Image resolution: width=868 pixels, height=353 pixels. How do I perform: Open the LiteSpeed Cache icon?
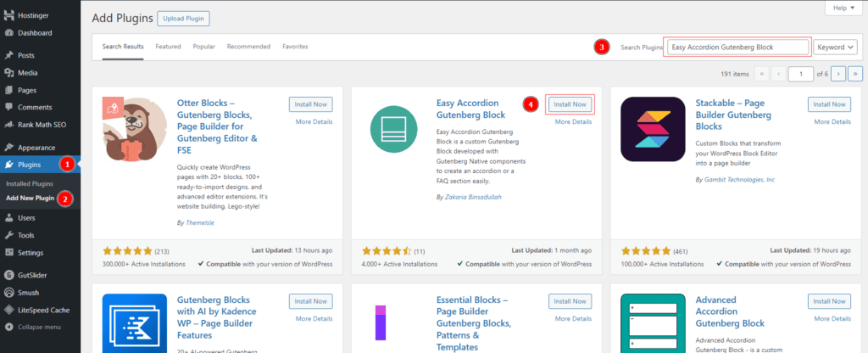coord(8,310)
